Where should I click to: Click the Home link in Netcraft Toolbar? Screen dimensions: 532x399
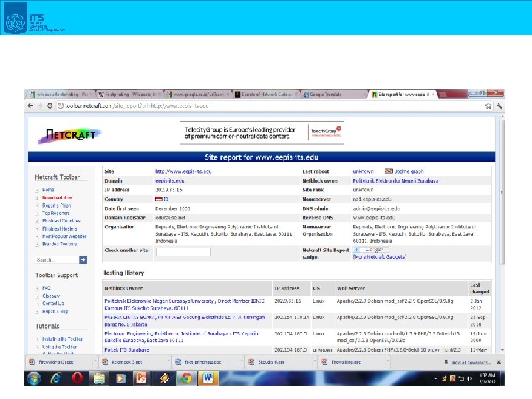point(48,190)
